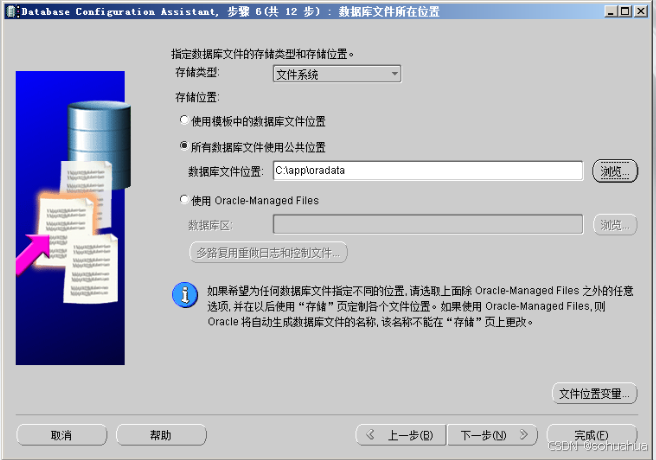Screen dimensions: 656x460
Task: Minimize the Database Configuration Assistant window
Action: pyautogui.click(x=611, y=11)
